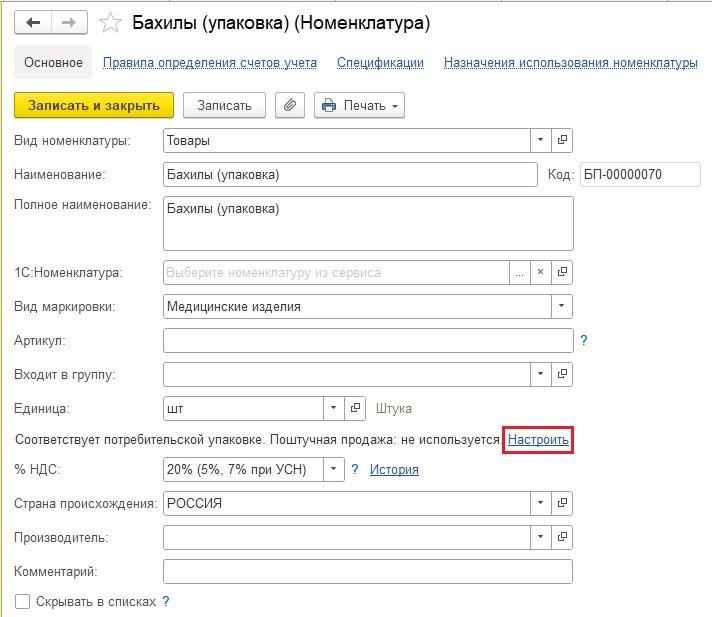Open the Печать dropdown menu
The width and height of the screenshot is (712, 617).
click(359, 105)
